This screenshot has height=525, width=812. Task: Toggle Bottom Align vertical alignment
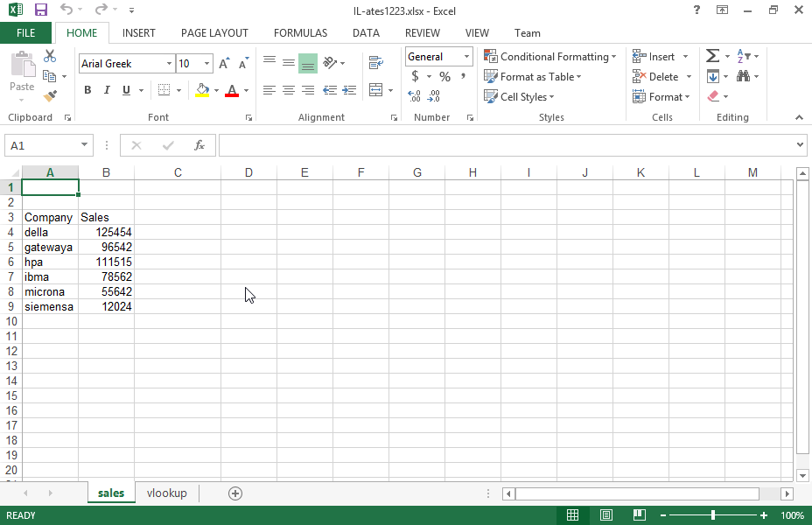[x=308, y=63]
